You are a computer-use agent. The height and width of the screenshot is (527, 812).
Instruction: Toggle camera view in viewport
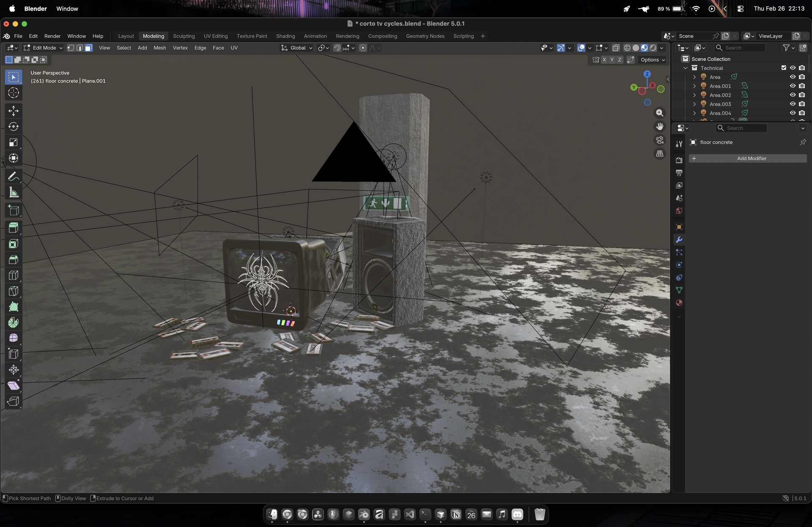[x=660, y=140]
